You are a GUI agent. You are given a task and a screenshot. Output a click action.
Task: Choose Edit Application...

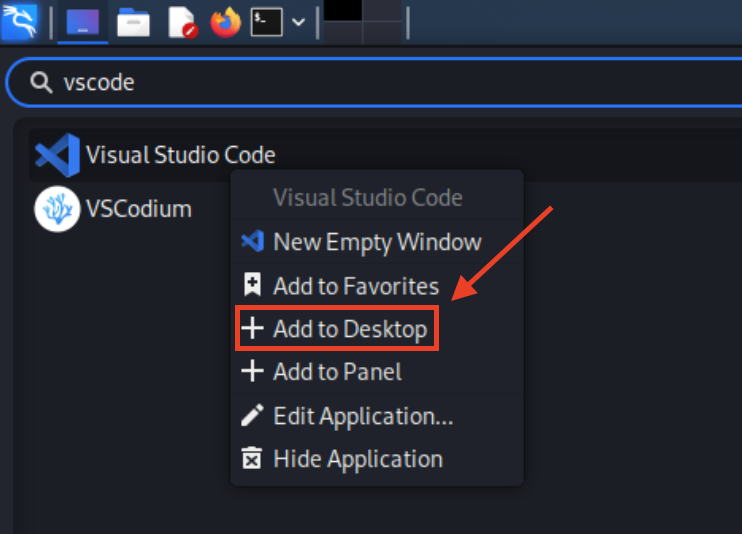[x=377, y=416]
